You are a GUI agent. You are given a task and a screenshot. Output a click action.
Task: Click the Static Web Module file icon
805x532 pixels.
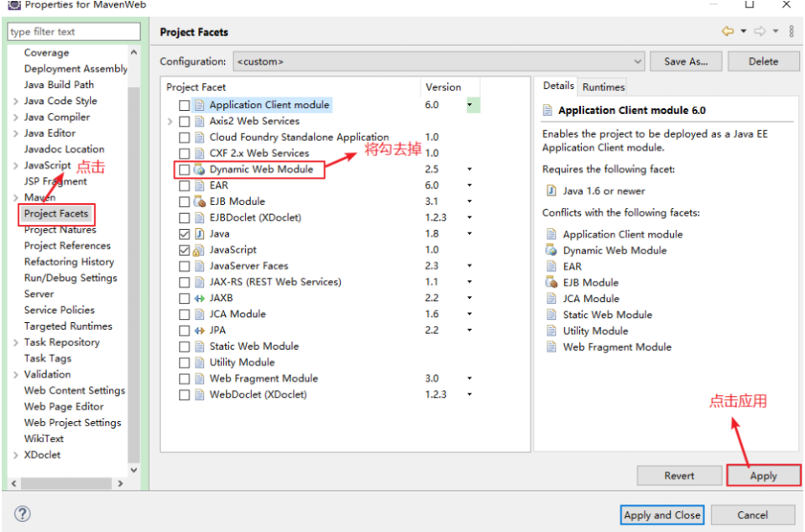click(x=199, y=347)
